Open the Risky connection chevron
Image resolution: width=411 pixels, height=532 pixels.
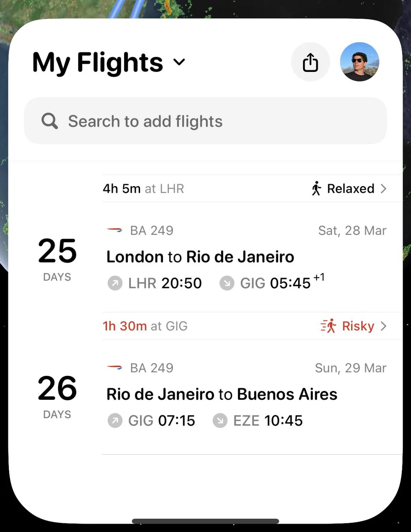384,326
